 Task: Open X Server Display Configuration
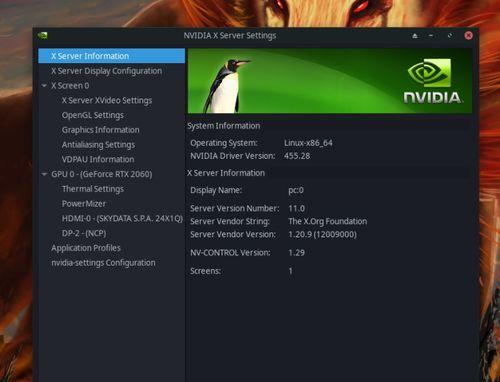pos(107,71)
